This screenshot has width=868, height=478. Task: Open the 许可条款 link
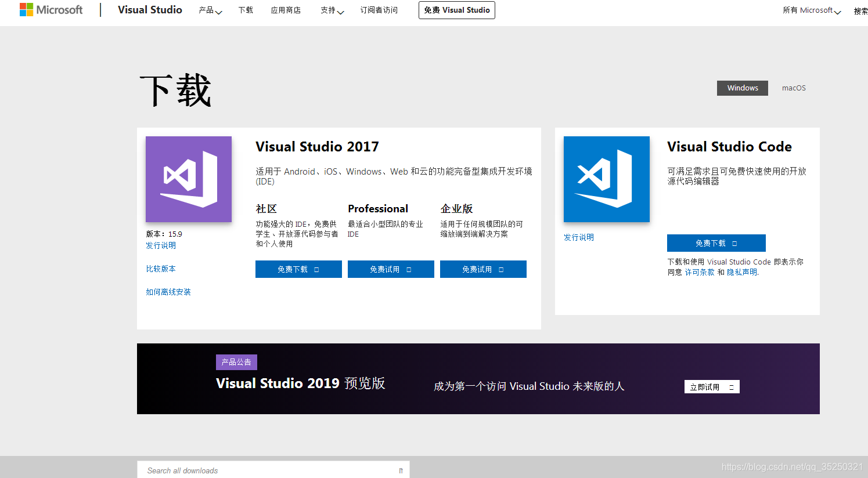click(700, 272)
